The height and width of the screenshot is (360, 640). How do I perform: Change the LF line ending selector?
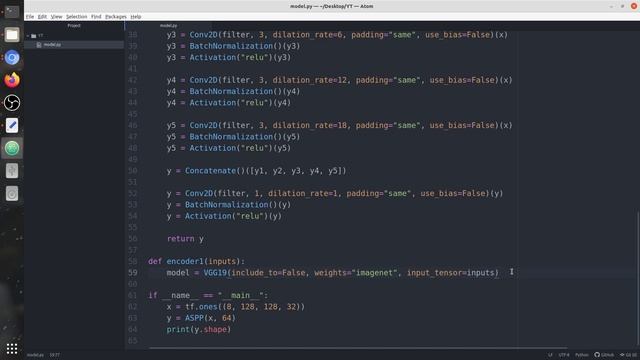[x=550, y=355]
